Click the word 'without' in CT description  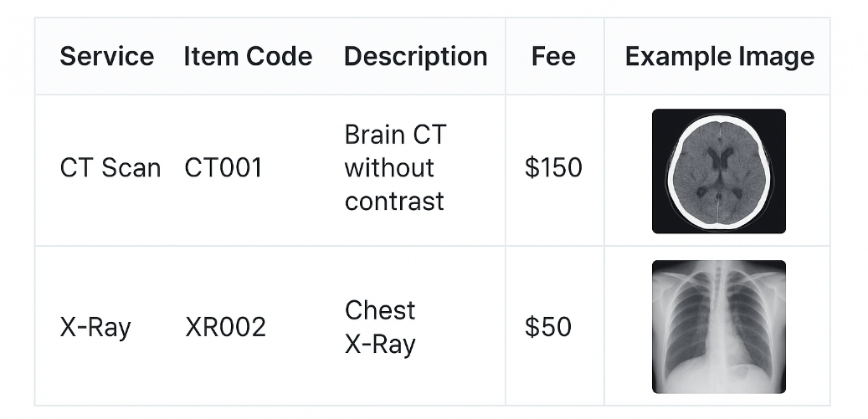pos(389,168)
